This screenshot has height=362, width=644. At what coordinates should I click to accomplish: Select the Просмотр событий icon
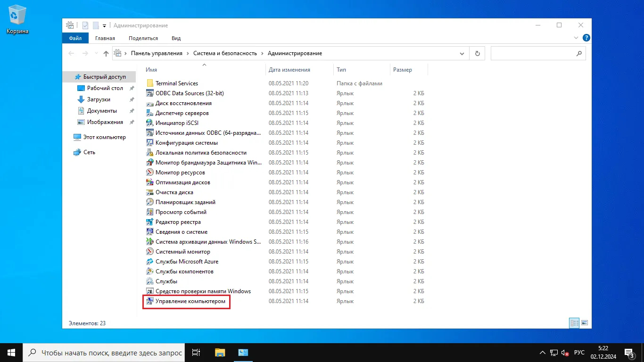click(150, 212)
